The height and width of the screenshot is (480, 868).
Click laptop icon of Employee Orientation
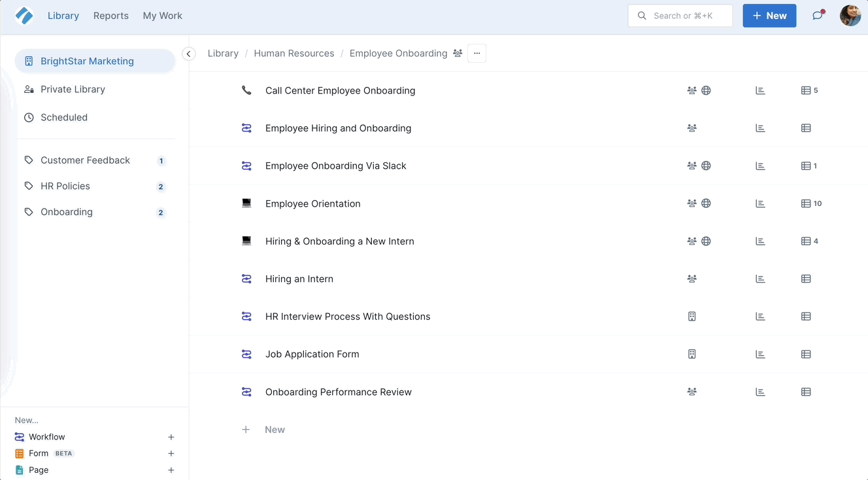[x=246, y=203]
